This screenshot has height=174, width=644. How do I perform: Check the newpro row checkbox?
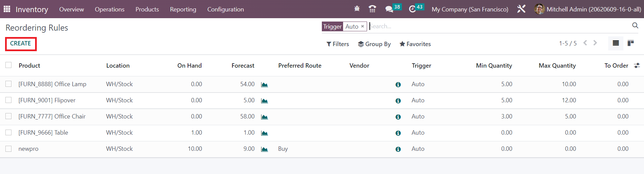click(8, 149)
